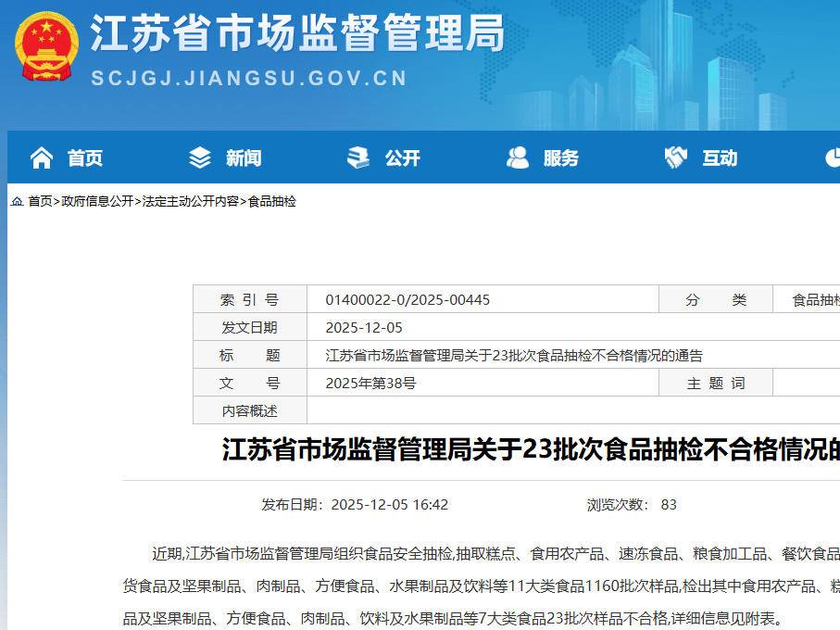This screenshot has height=630, width=840.
Task: Click the handshake icon beside 互动
Action: [x=676, y=158]
